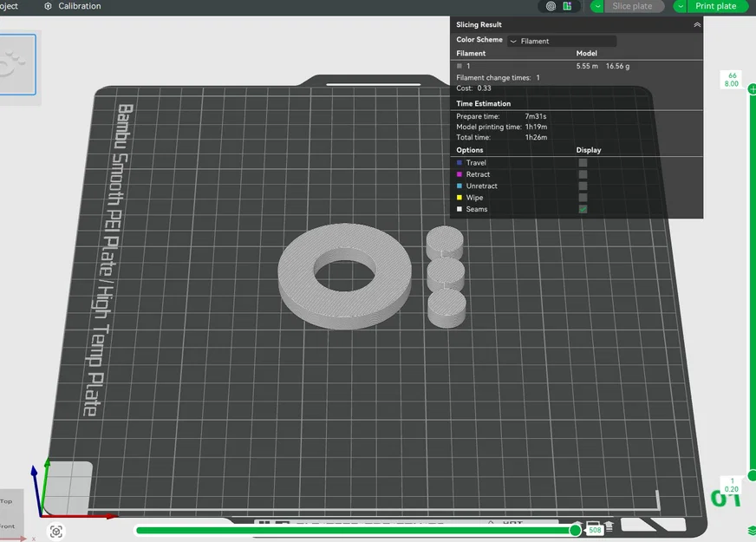Click the Front face of view cube

[7, 526]
